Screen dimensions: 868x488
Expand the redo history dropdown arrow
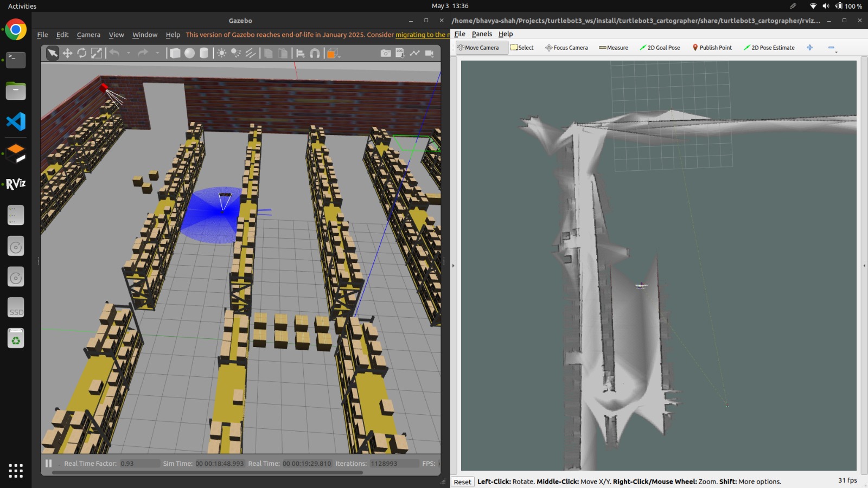click(x=157, y=53)
